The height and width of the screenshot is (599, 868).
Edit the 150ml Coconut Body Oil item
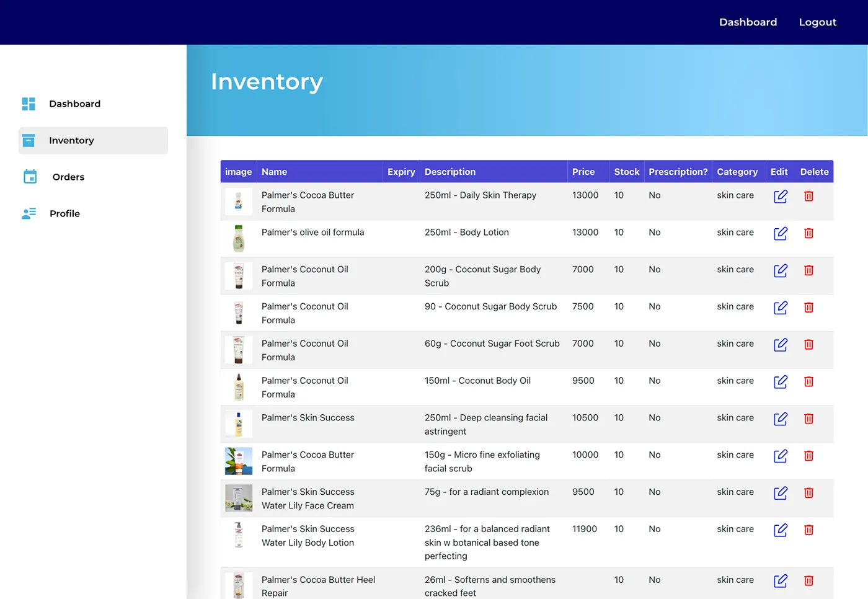[781, 381]
